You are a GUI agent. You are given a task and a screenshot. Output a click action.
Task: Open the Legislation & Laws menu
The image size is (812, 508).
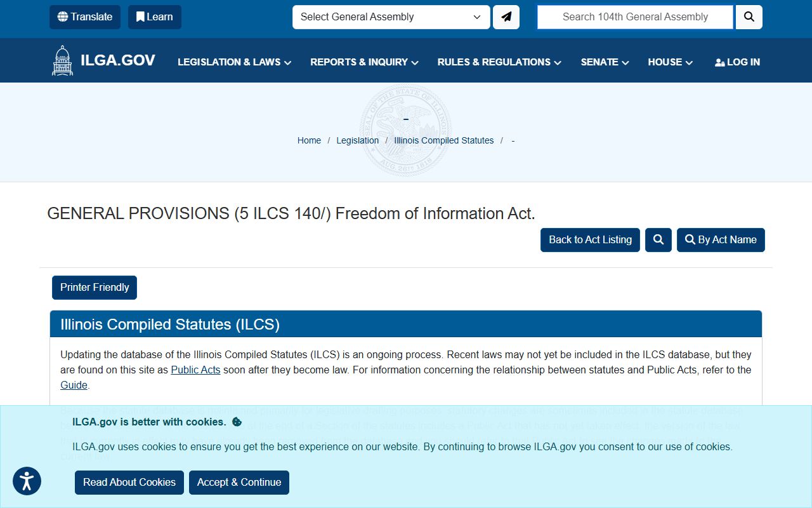tap(234, 62)
